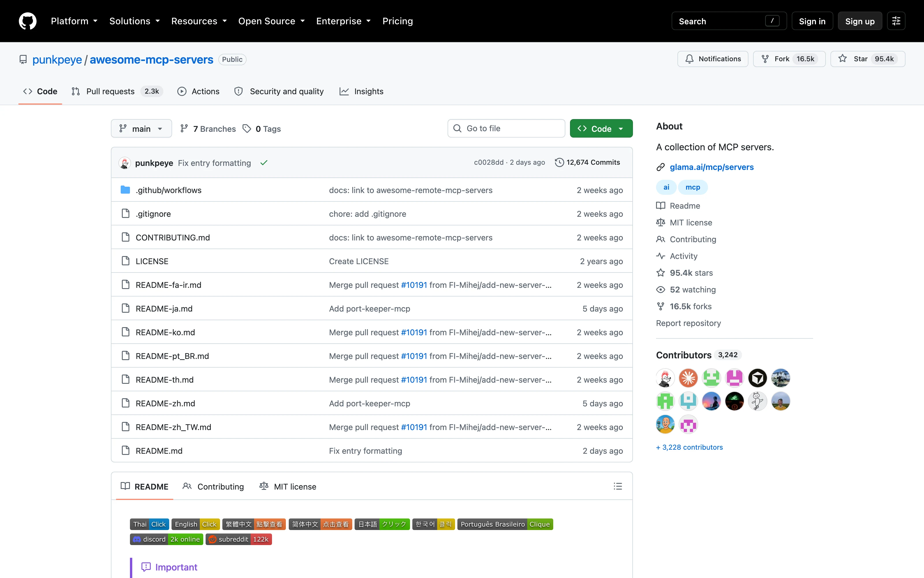Select the MIT license tab in README panel
This screenshot has height=578, width=924.
coord(288,486)
